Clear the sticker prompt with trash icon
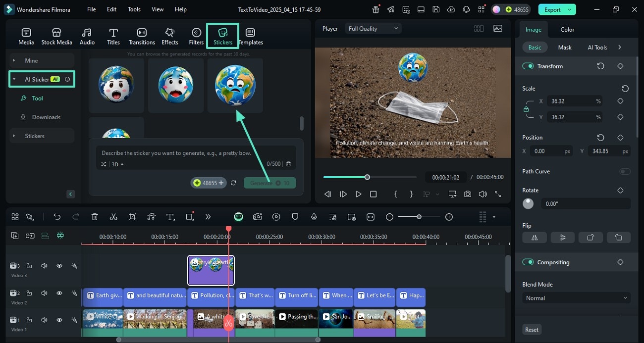 tap(289, 164)
